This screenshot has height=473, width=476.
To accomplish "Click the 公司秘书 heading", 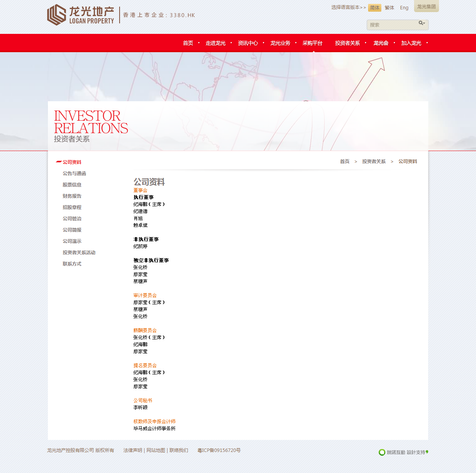I will (x=143, y=401).
